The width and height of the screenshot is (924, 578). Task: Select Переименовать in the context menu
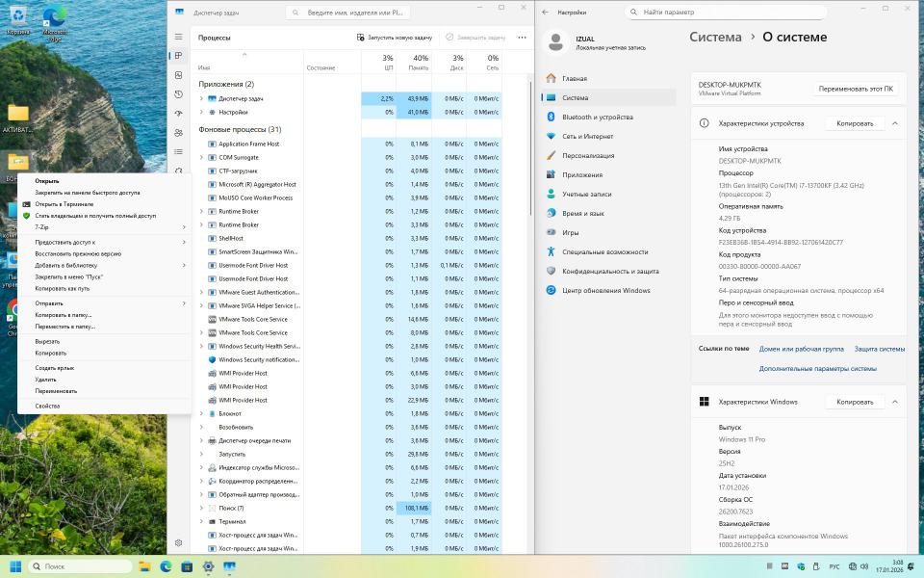point(56,391)
